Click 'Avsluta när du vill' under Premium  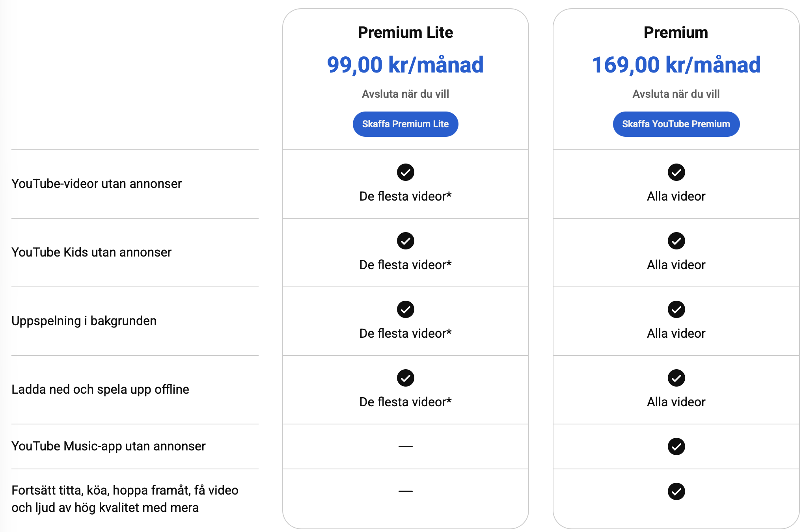pos(676,94)
